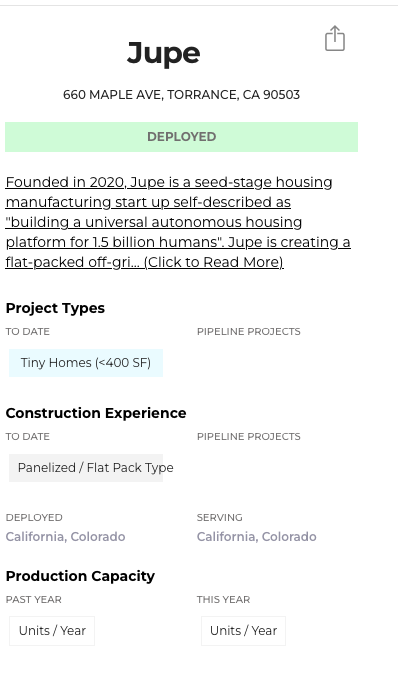
Task: Click the 660 Maple Ave Torrance address
Action: pos(181,95)
